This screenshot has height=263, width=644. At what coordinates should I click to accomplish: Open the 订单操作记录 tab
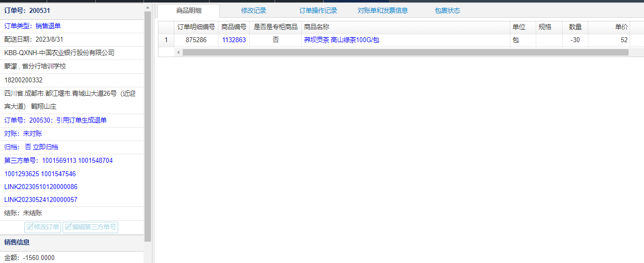click(x=318, y=10)
